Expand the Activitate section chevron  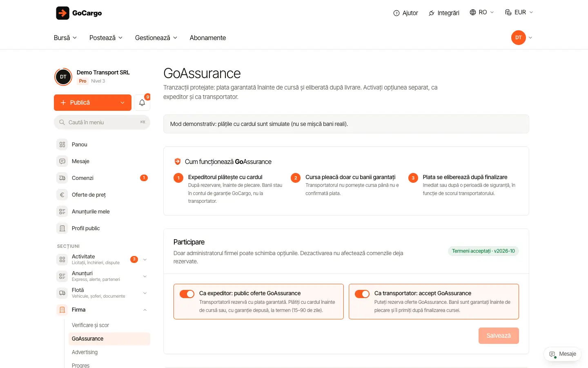(x=145, y=260)
